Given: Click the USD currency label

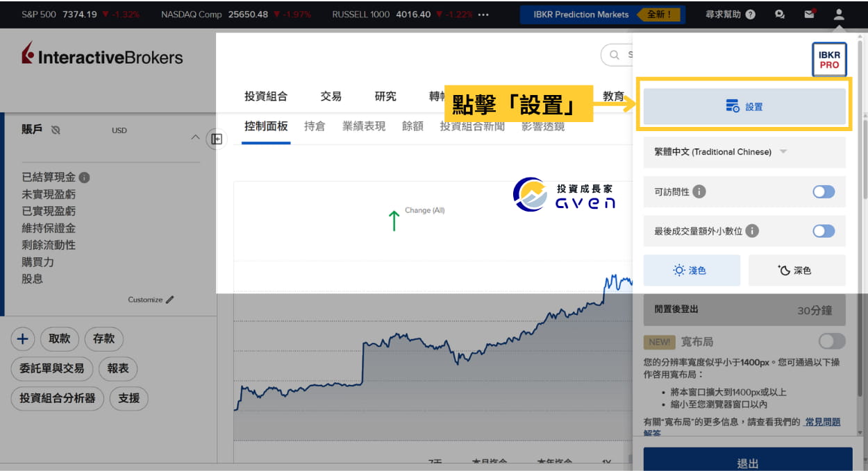Looking at the screenshot, I should (x=119, y=130).
